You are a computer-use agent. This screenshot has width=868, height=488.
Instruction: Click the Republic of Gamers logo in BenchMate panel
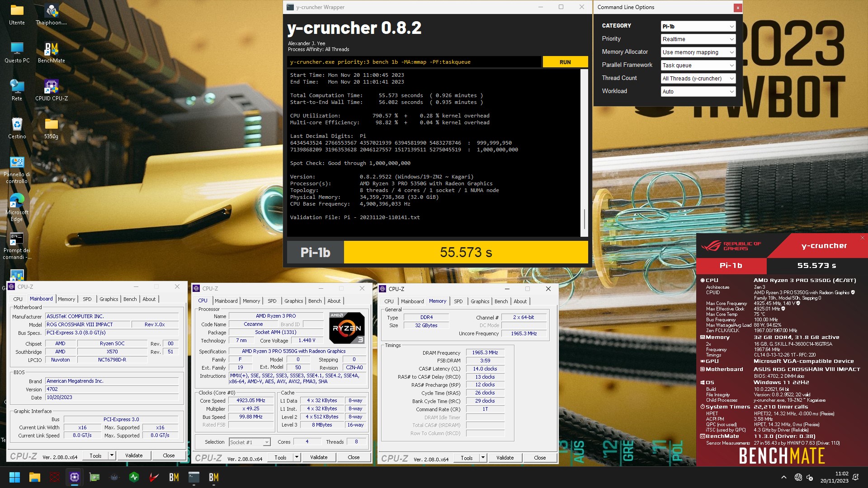tap(731, 246)
